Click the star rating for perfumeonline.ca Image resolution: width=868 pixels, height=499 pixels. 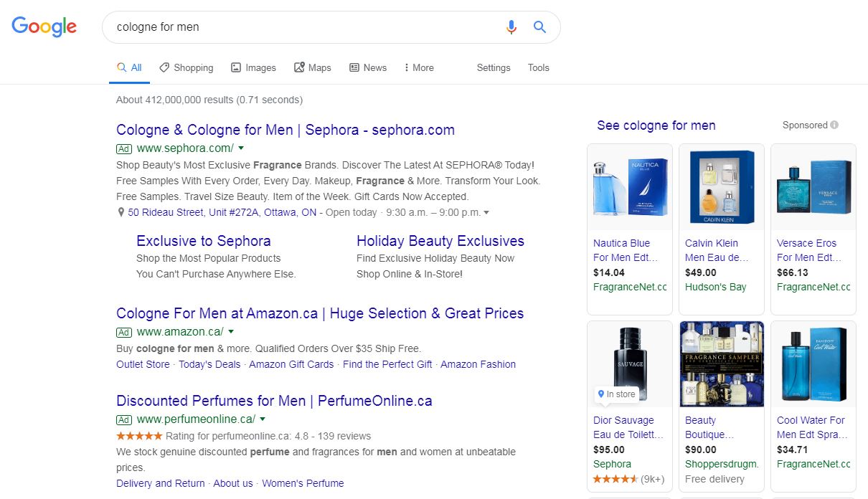pyautogui.click(x=139, y=436)
